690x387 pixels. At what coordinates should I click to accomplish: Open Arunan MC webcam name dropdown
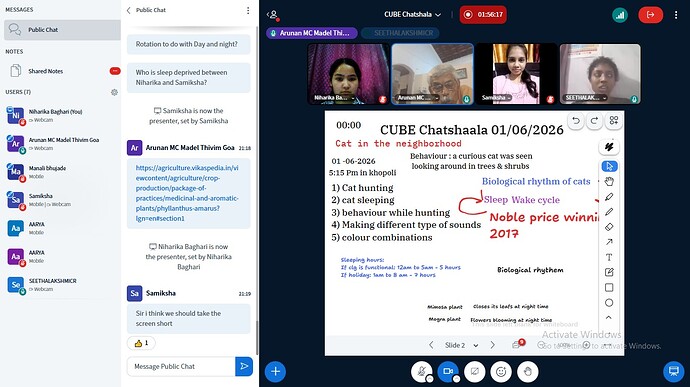click(x=418, y=98)
